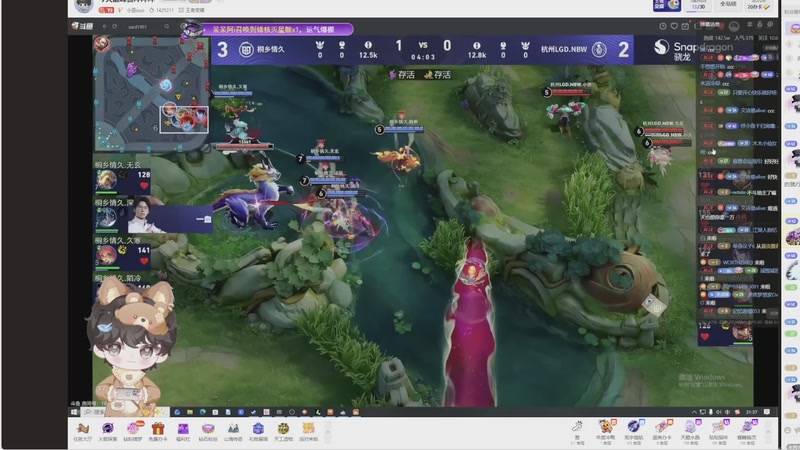Click the 21:37 clock in taskbar

[752, 412]
